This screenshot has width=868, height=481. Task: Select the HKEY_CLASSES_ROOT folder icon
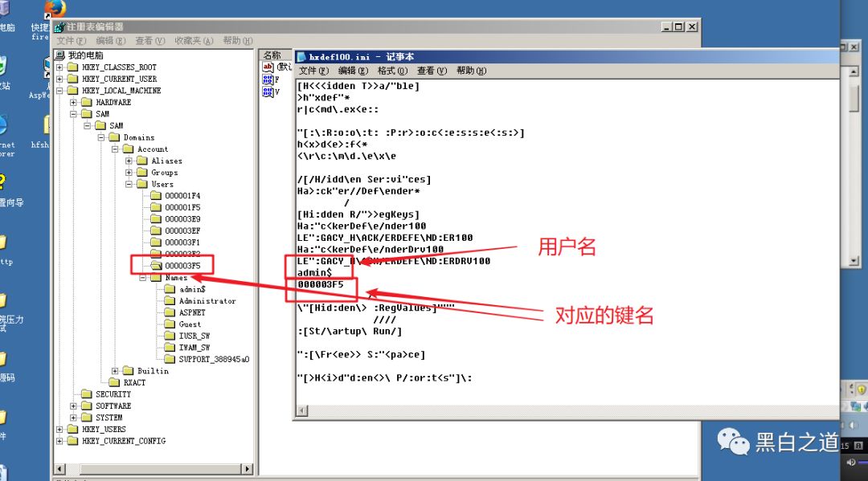pos(72,67)
